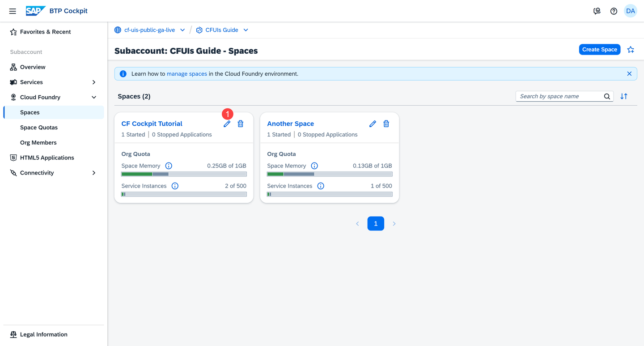The width and height of the screenshot is (644, 346).
Task: Click the Spaces (2) heading
Action: click(134, 96)
